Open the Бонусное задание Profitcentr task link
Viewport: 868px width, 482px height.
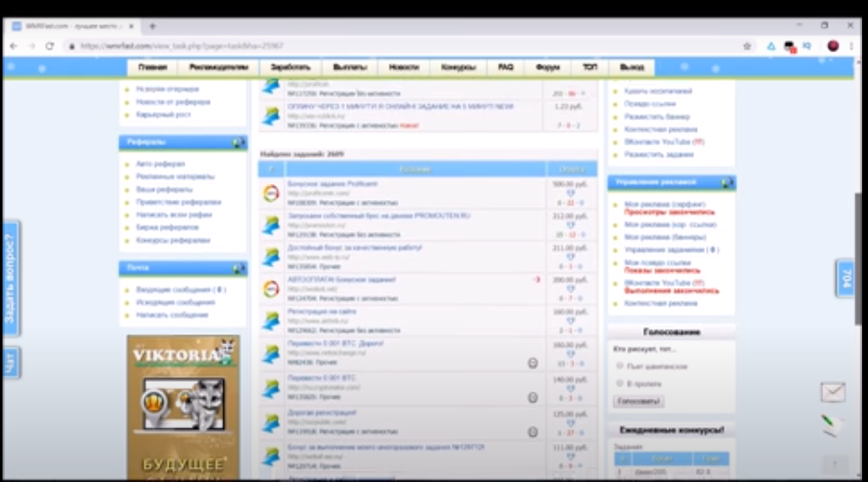tap(332, 184)
